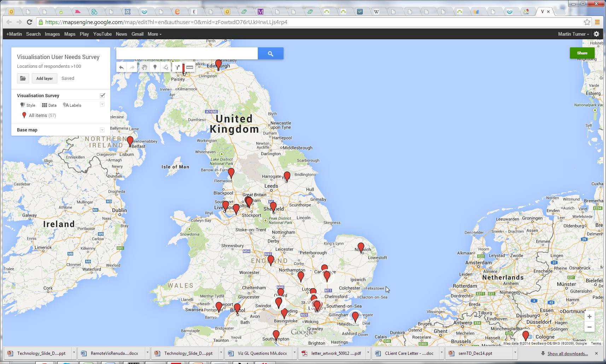
Task: Click the Undo arrow in map toolbar
Action: coord(121,67)
